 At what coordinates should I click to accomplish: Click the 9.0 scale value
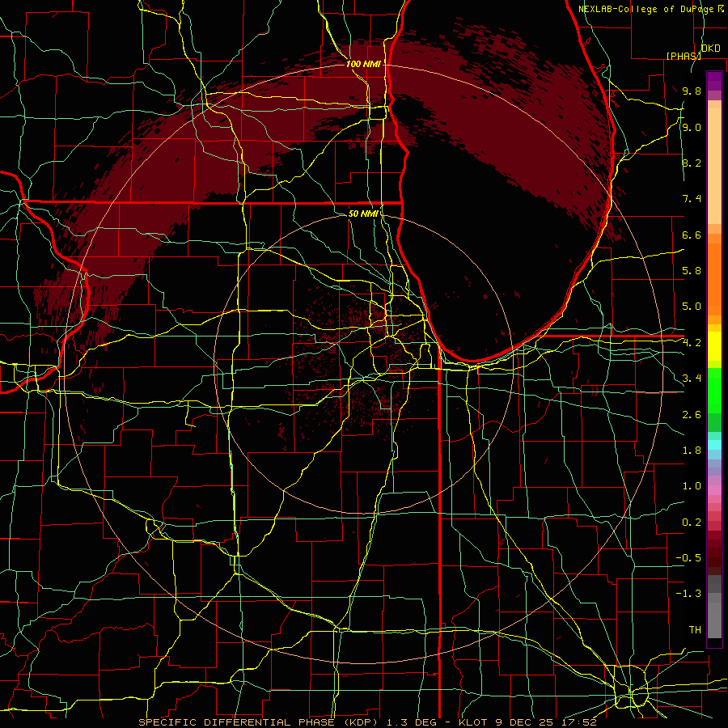pos(692,127)
